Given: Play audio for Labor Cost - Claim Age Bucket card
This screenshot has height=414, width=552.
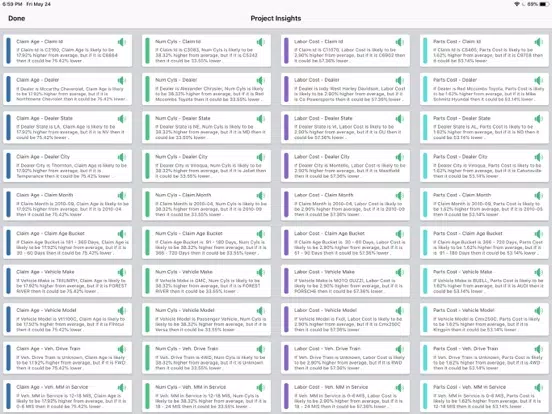Looking at the screenshot, I should [400, 234].
